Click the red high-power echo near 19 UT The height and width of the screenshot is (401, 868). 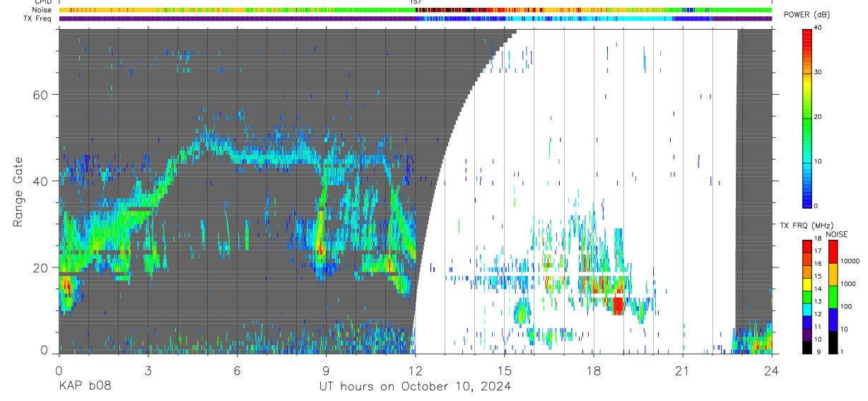pos(617,306)
